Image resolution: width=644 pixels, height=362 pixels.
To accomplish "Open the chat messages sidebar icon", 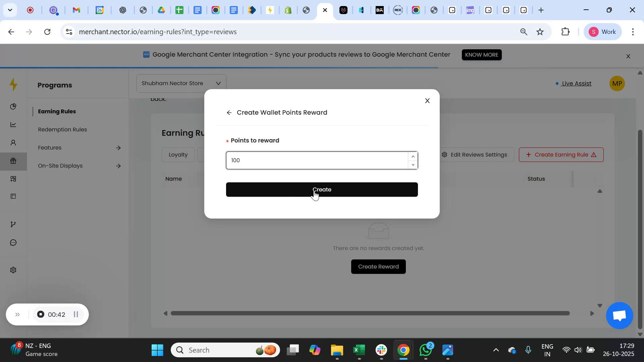I will (x=13, y=242).
